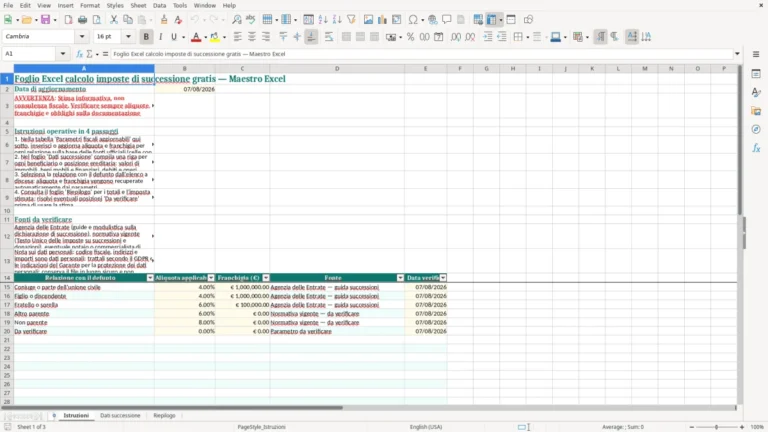Viewport: 768px width, 432px height.
Task: Open the sidebar Properties panel
Action: [756, 73]
